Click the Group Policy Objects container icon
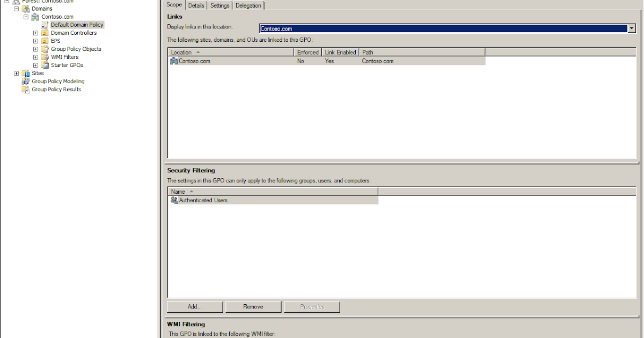 tap(45, 49)
